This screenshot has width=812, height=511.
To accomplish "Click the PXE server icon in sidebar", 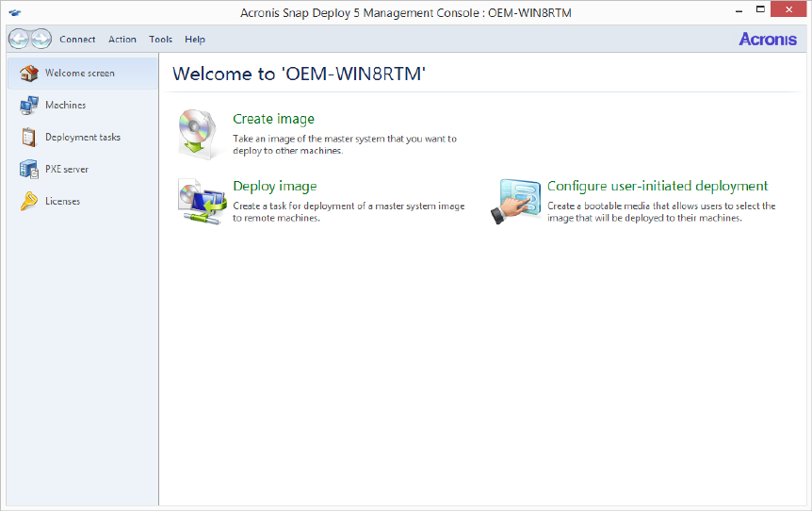I will point(29,170).
